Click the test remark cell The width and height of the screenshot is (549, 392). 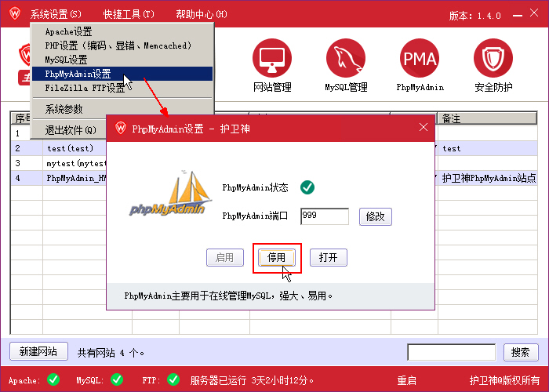[487, 148]
